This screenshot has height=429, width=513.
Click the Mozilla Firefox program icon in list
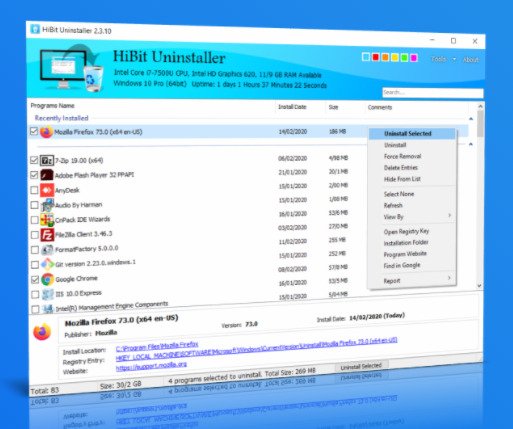pyautogui.click(x=46, y=132)
